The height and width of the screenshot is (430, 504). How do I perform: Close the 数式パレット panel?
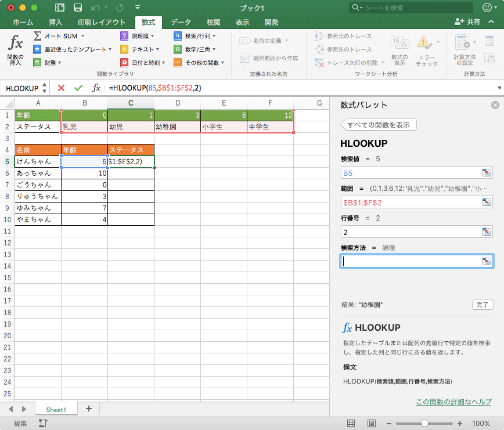pyautogui.click(x=495, y=105)
